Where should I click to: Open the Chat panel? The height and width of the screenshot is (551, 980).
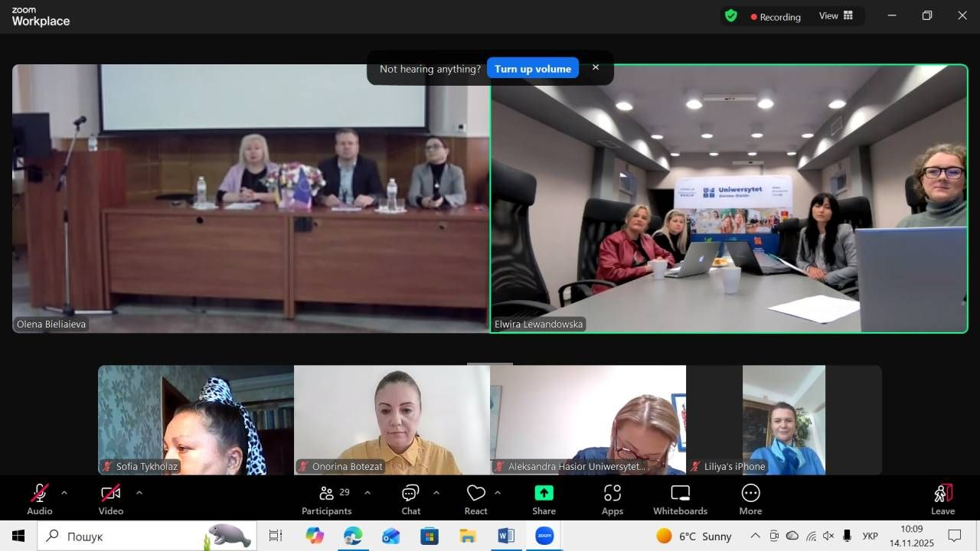(410, 499)
